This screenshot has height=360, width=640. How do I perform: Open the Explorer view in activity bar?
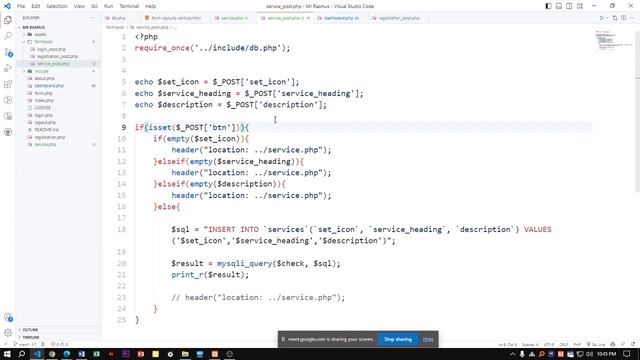(x=8, y=20)
